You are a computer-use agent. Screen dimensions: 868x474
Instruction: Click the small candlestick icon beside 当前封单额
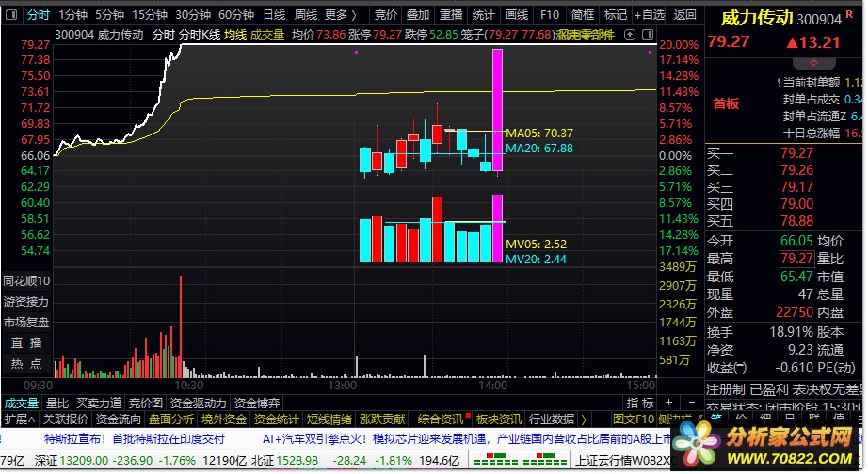coord(779,83)
